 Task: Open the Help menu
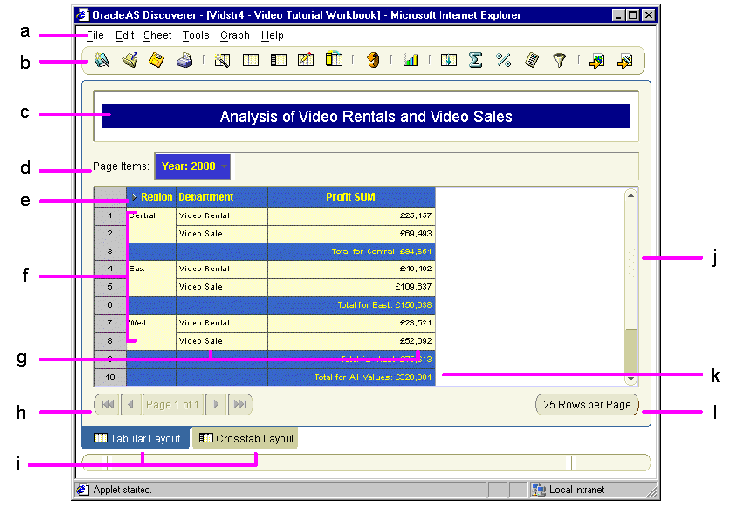click(272, 36)
